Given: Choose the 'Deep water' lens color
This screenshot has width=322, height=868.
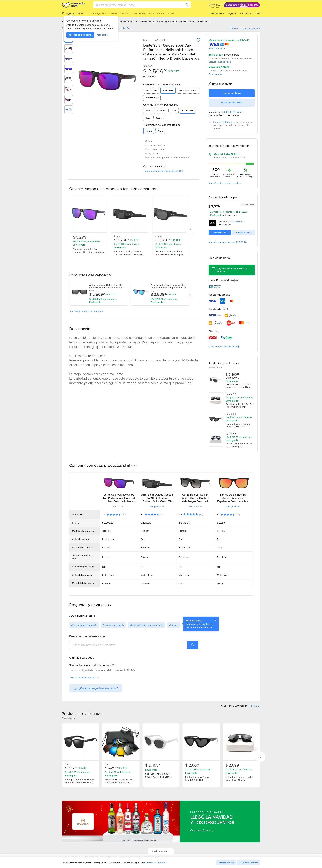Looking at the screenshot, I should point(161,111).
